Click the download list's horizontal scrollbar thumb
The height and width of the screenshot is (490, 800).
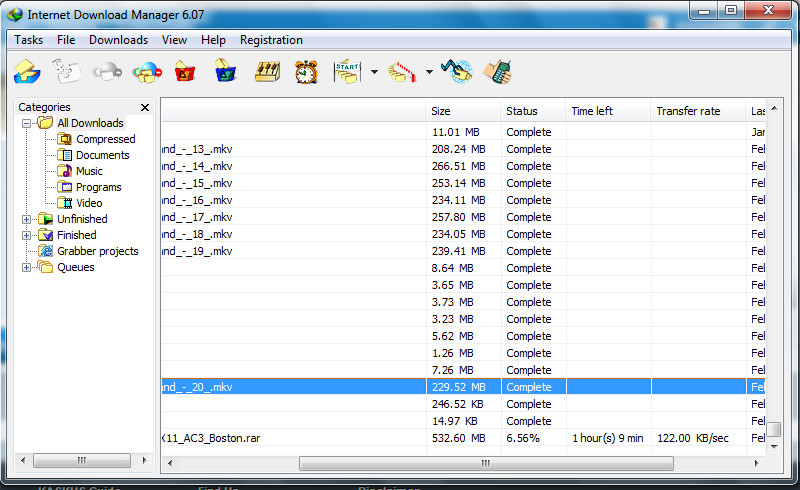(486, 463)
